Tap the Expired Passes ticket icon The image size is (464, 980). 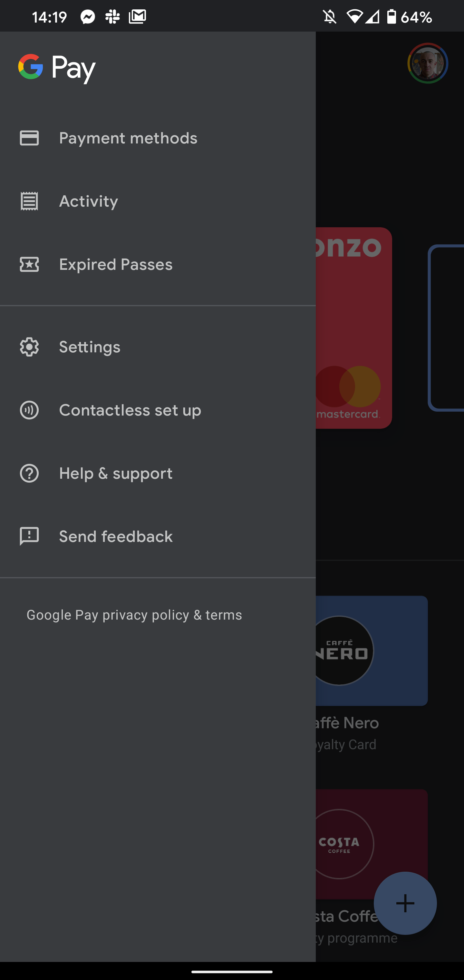pyautogui.click(x=29, y=264)
